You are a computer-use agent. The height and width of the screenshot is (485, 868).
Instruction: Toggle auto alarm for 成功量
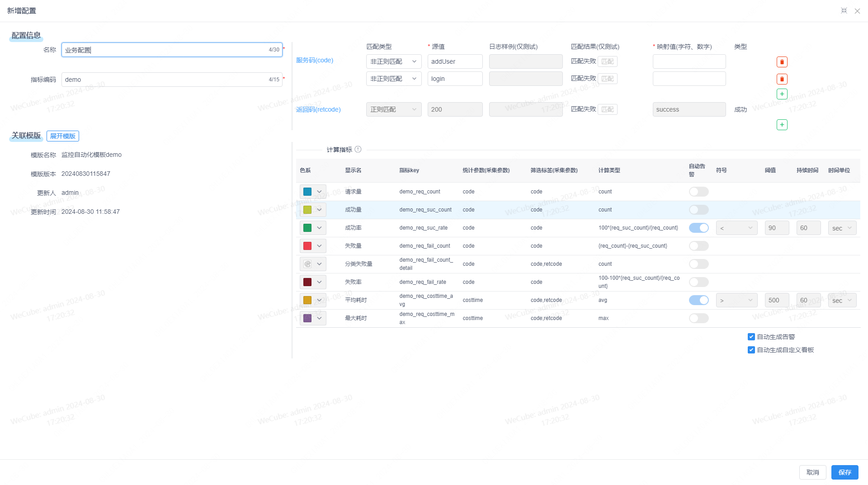pos(698,210)
